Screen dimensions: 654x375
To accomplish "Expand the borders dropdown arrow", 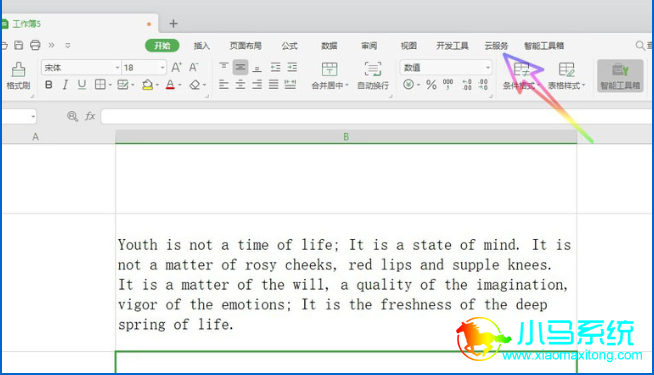I will (110, 86).
